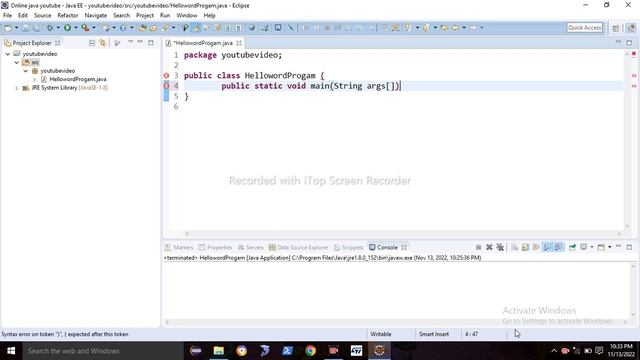Maximize the editor area

[x=629, y=42]
